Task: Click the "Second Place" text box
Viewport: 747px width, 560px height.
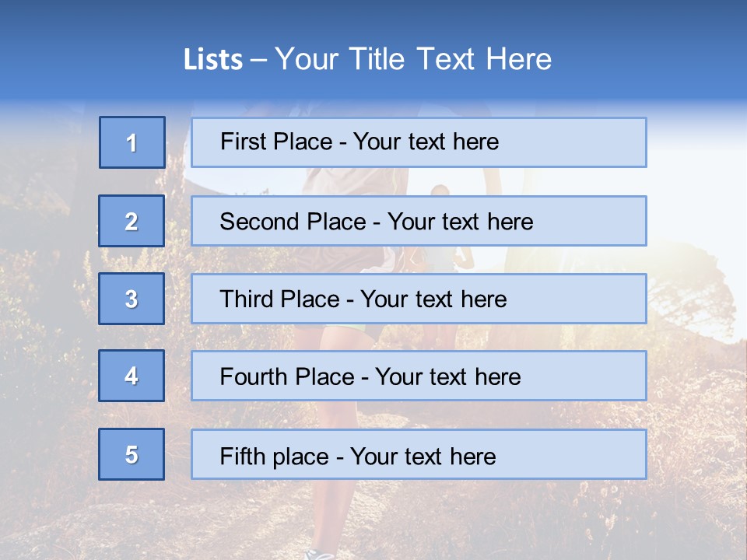Action: 419,222
